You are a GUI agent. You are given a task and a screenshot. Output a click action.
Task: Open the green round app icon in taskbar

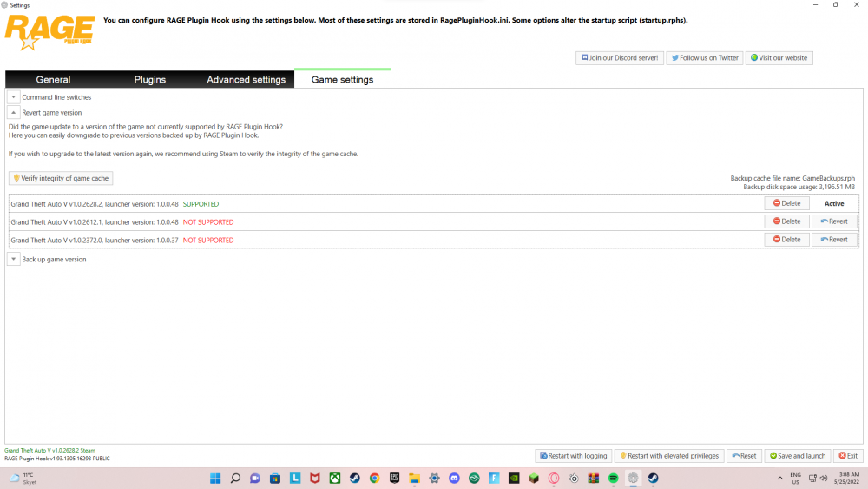475,479
